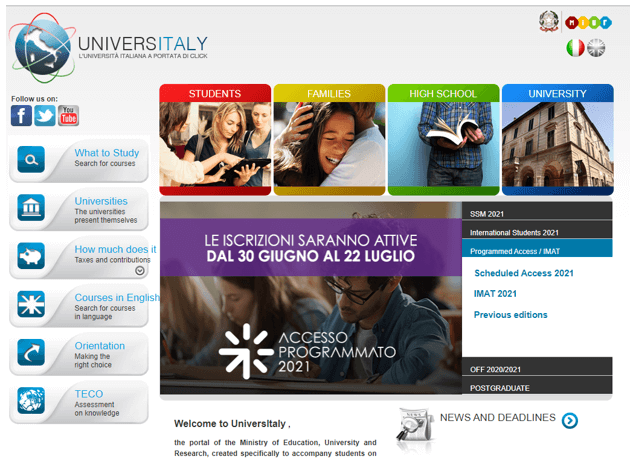Click the university building photo

[x=558, y=144]
